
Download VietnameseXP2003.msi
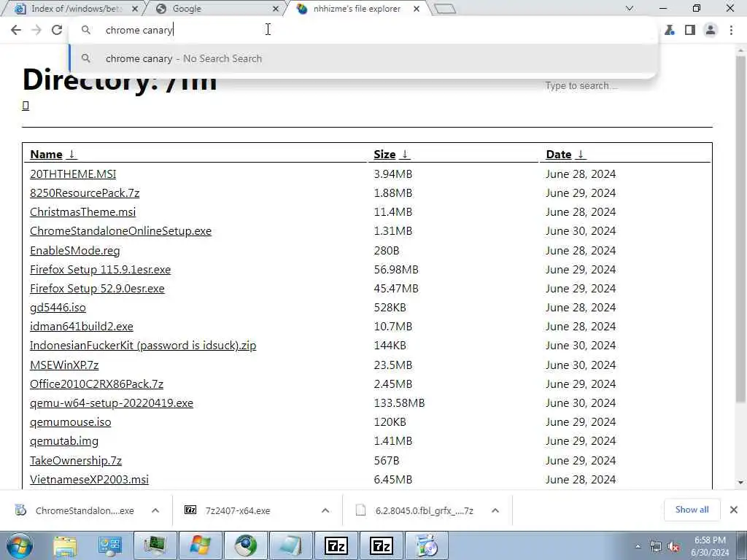89,480
